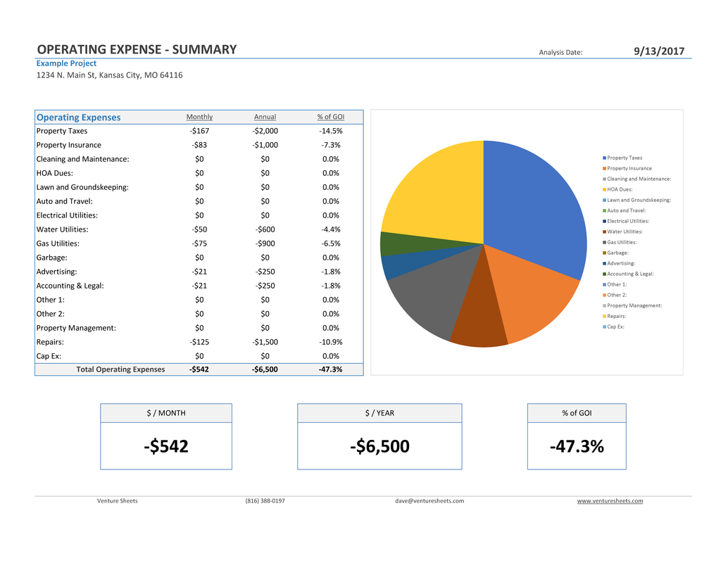Click the Property Management legend entry

[x=632, y=305]
